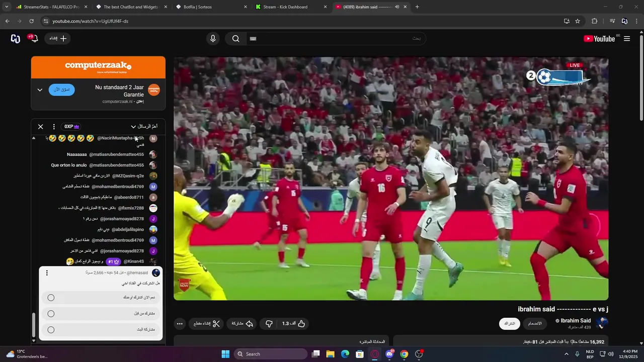The height and width of the screenshot is (362, 644).
Task: Select second poll option radio button
Action: pos(51,314)
